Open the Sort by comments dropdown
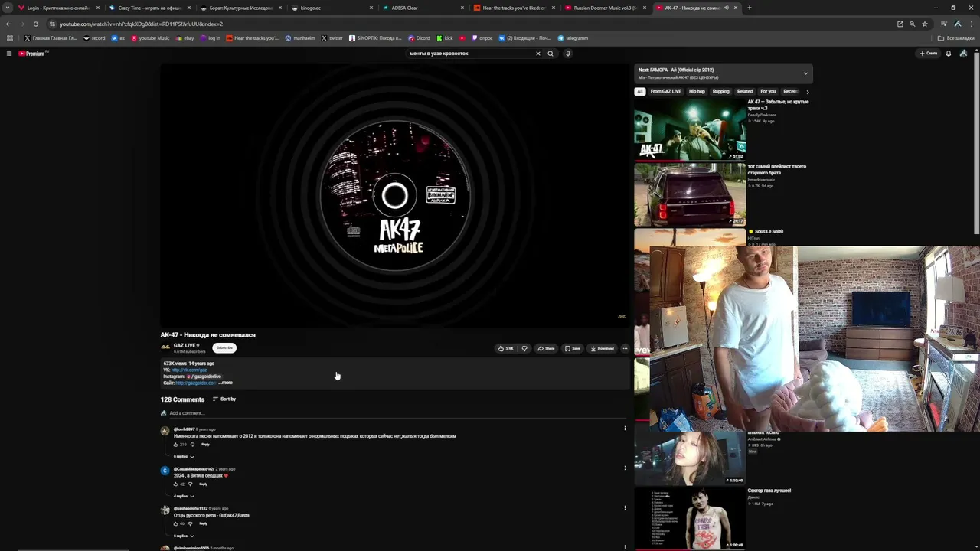This screenshot has height=551, width=980. 224,399
